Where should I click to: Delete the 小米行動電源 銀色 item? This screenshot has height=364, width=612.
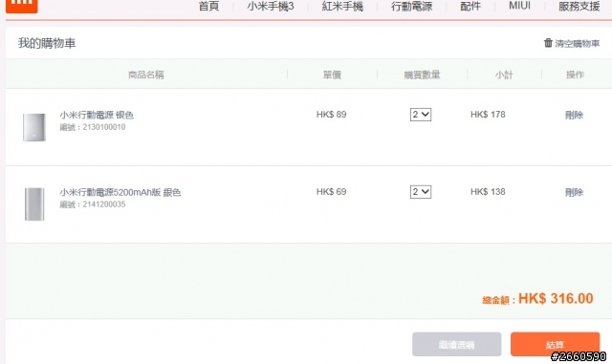[x=574, y=115]
